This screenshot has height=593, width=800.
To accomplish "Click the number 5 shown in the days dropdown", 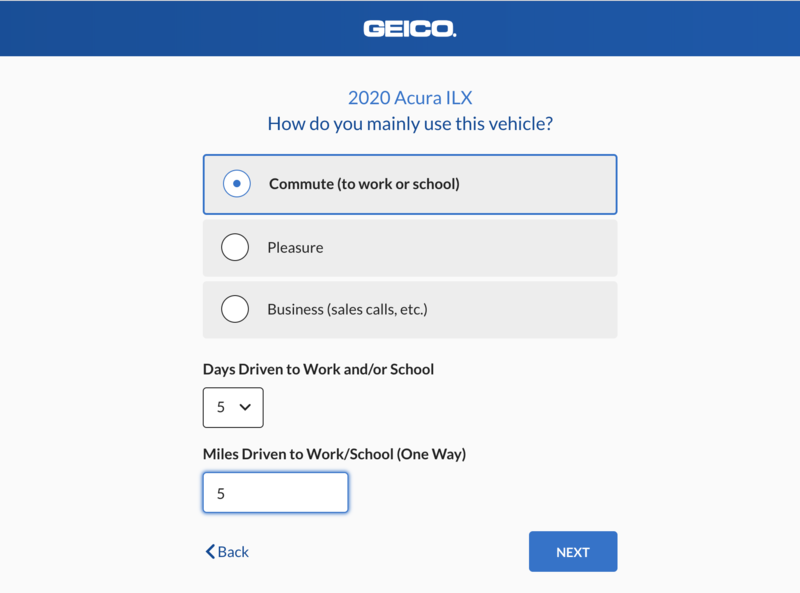I will pyautogui.click(x=221, y=408).
